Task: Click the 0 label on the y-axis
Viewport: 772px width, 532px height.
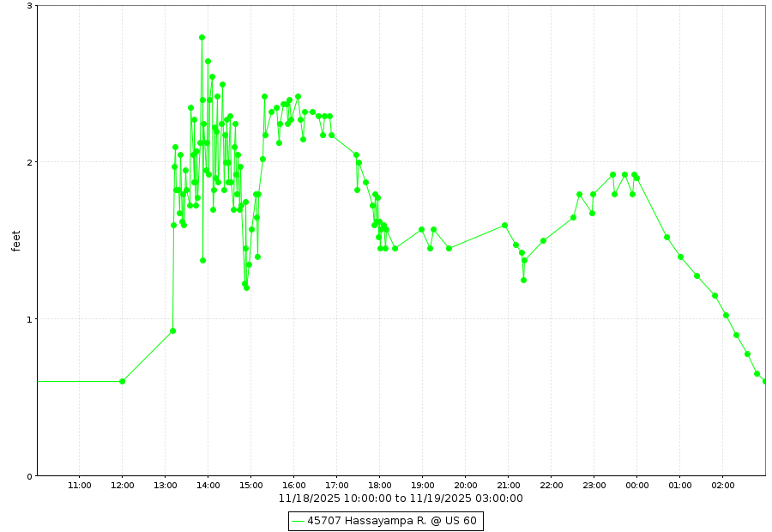Action: click(29, 476)
